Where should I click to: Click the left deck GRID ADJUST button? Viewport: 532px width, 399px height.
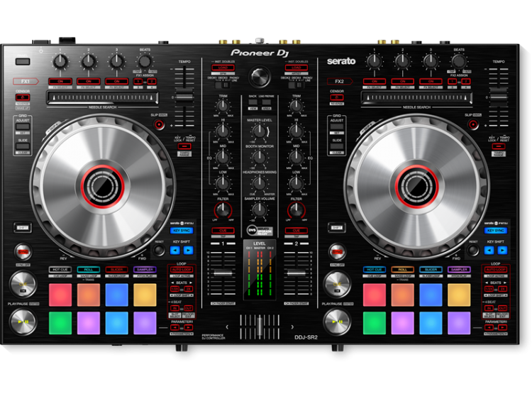tap(23, 126)
